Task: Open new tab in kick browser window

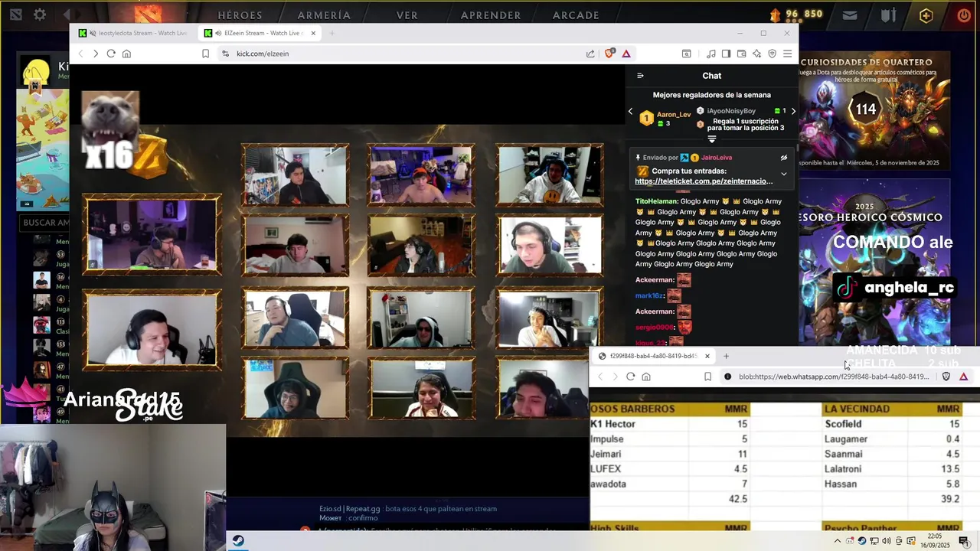Action: tap(332, 33)
